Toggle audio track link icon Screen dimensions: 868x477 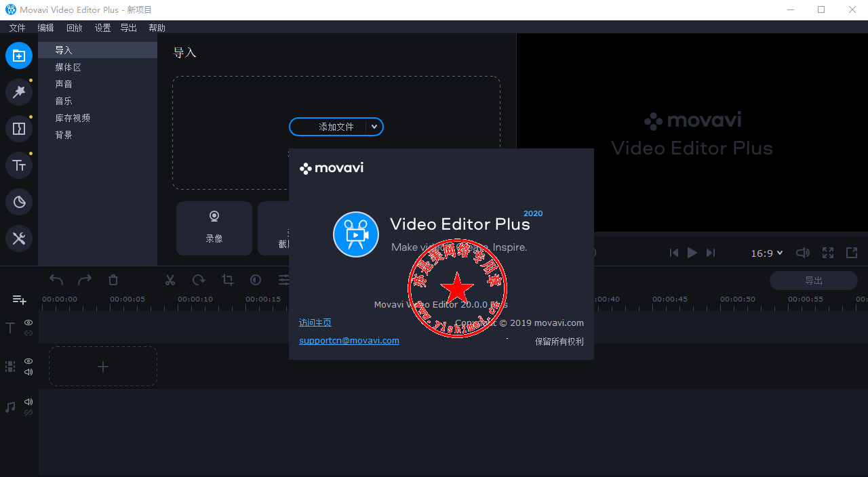pyautogui.click(x=28, y=412)
